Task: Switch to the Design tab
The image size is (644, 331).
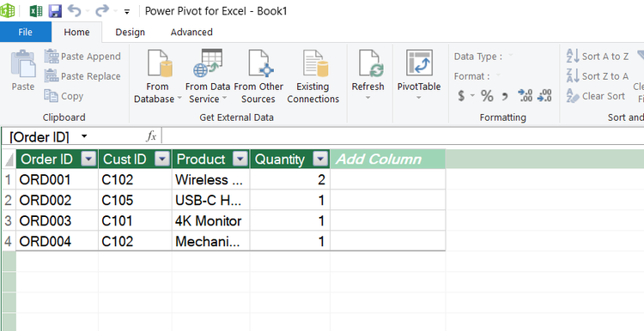Action: (131, 32)
